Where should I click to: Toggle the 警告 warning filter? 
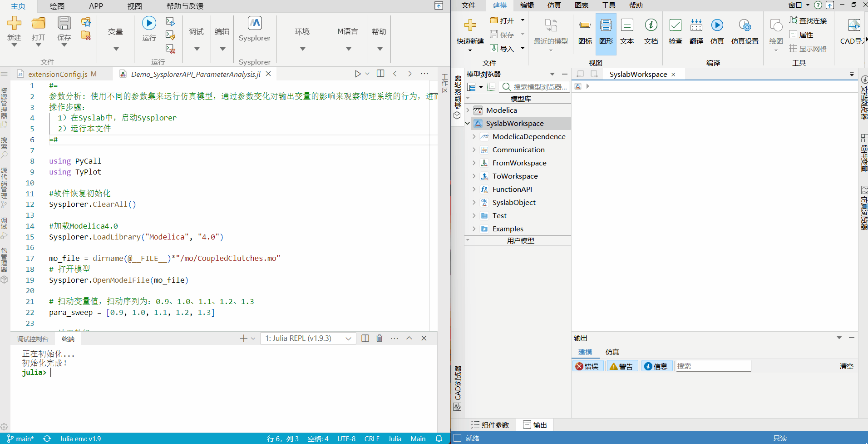(x=621, y=366)
